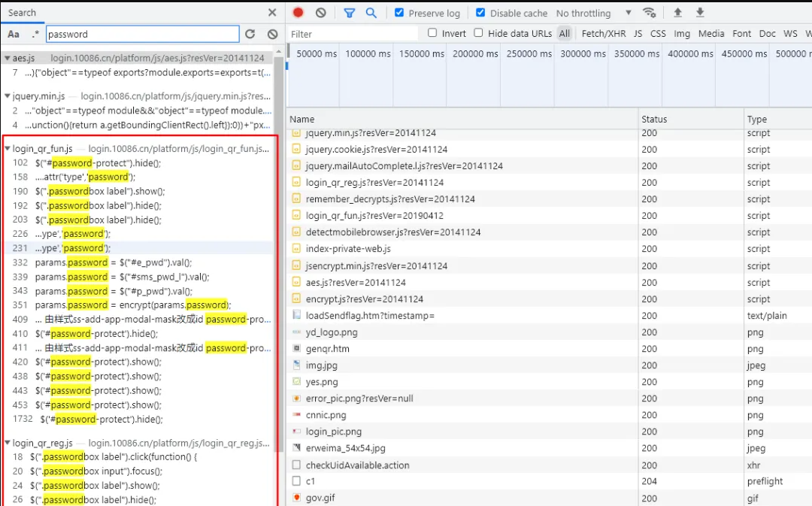Filter requests by Fetch/XHR
Screen dimensions: 812x506
pos(603,33)
